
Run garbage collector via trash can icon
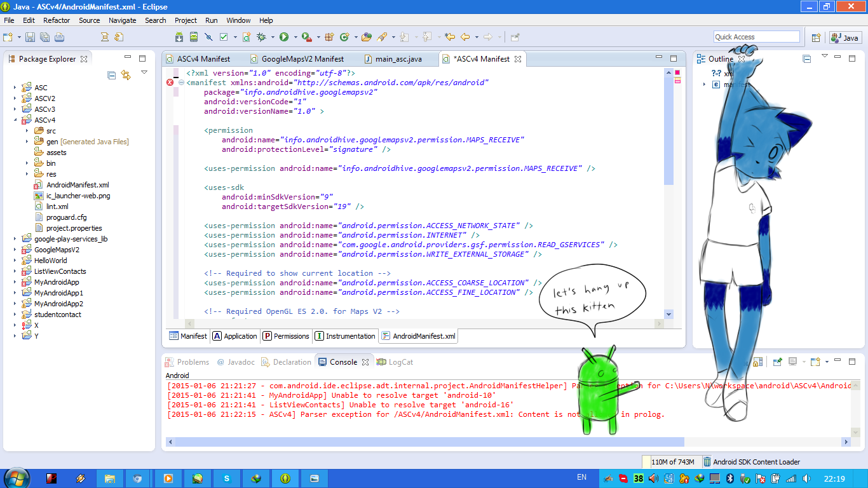[x=707, y=462]
